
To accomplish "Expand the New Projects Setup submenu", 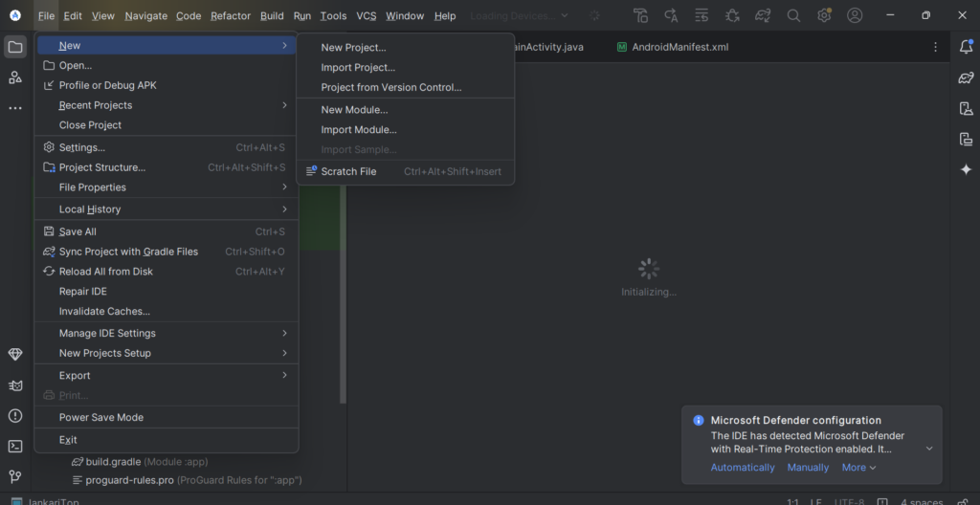I will [167, 353].
